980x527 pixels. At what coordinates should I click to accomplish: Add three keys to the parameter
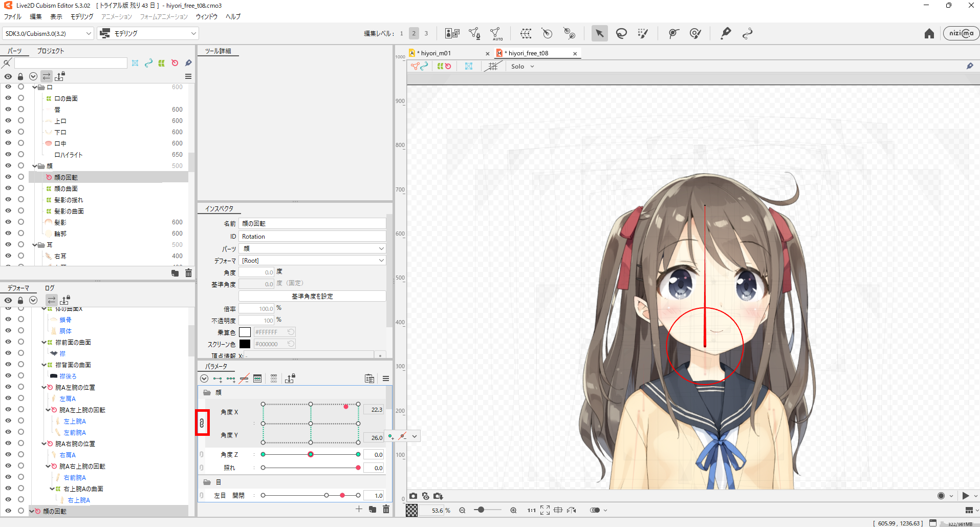231,379
